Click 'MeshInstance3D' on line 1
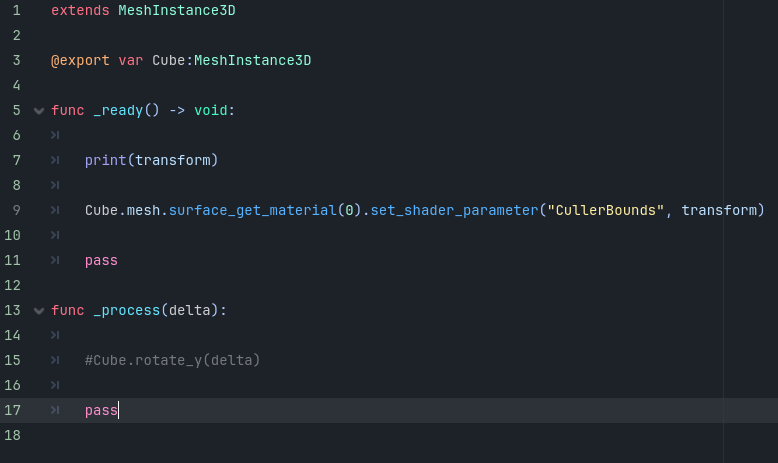The image size is (778, 463). tap(177, 10)
